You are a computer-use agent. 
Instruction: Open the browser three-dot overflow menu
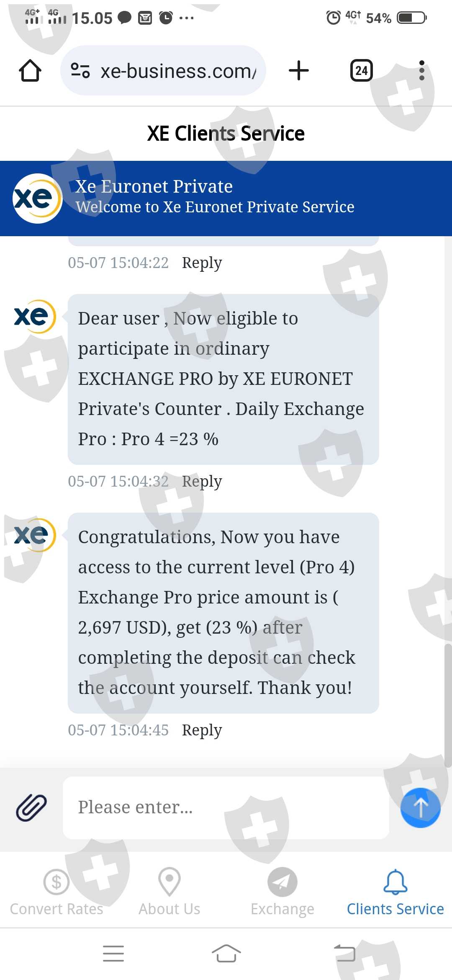pos(421,70)
